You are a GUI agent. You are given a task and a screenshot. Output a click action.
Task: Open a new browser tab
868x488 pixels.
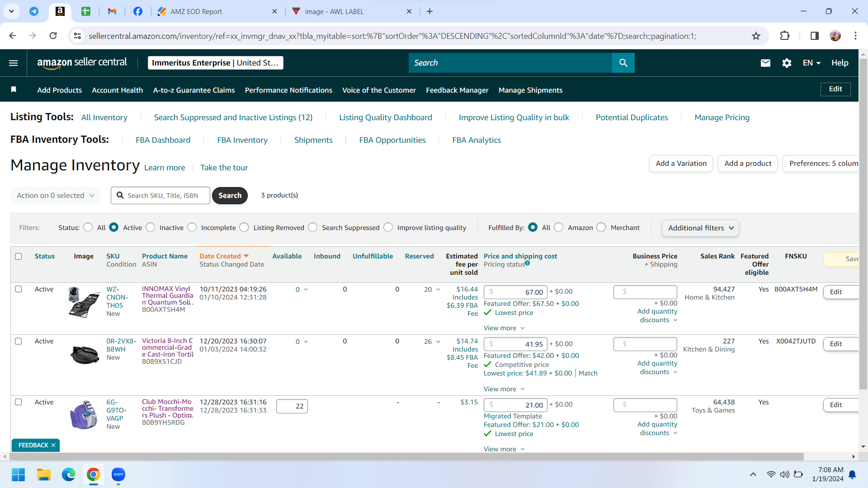coord(429,11)
